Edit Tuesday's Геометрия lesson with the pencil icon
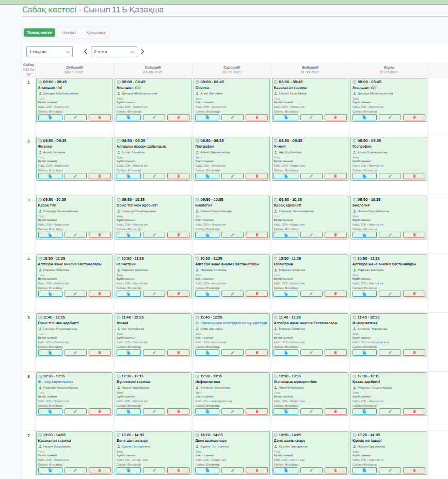The height and width of the screenshot is (479, 448). pos(154,294)
